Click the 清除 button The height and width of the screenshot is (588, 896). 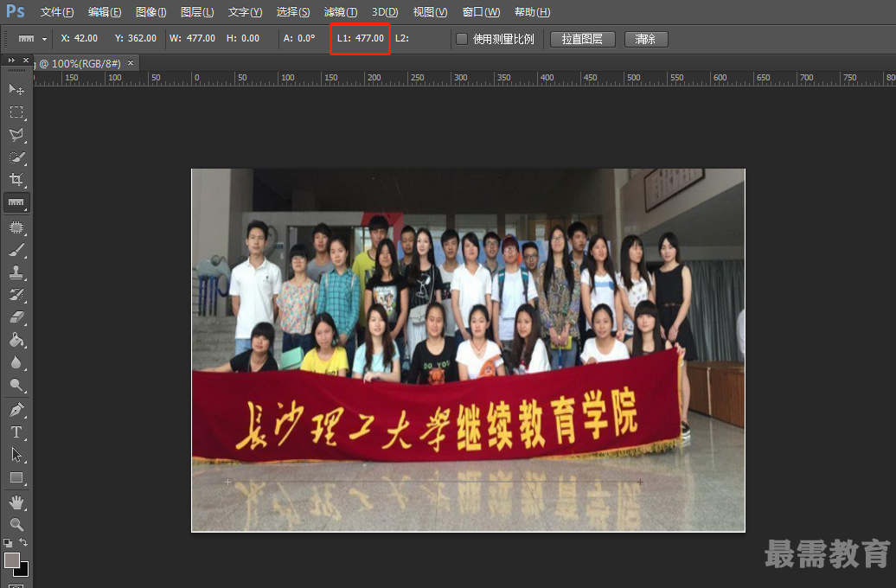point(646,39)
